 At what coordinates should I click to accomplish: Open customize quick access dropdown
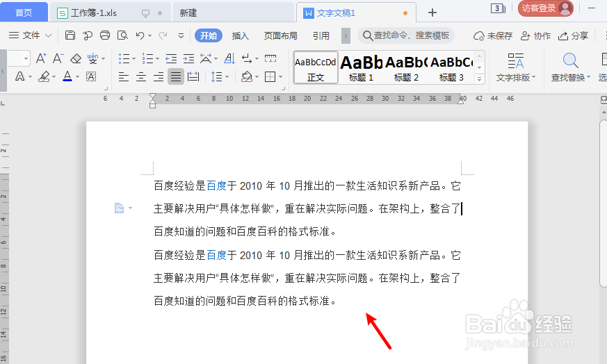pyautogui.click(x=181, y=36)
